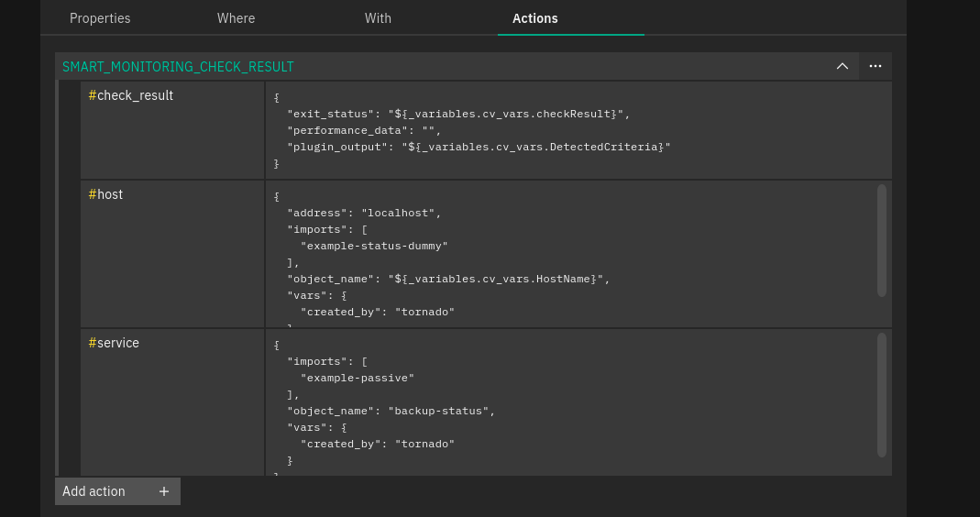Image resolution: width=980 pixels, height=517 pixels.
Task: Open the Where tab
Action: coord(236,18)
